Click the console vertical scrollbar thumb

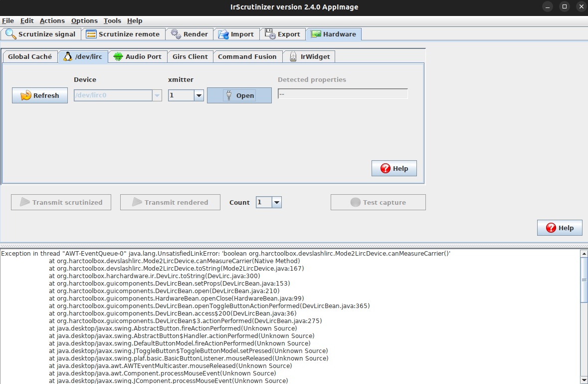584,280
